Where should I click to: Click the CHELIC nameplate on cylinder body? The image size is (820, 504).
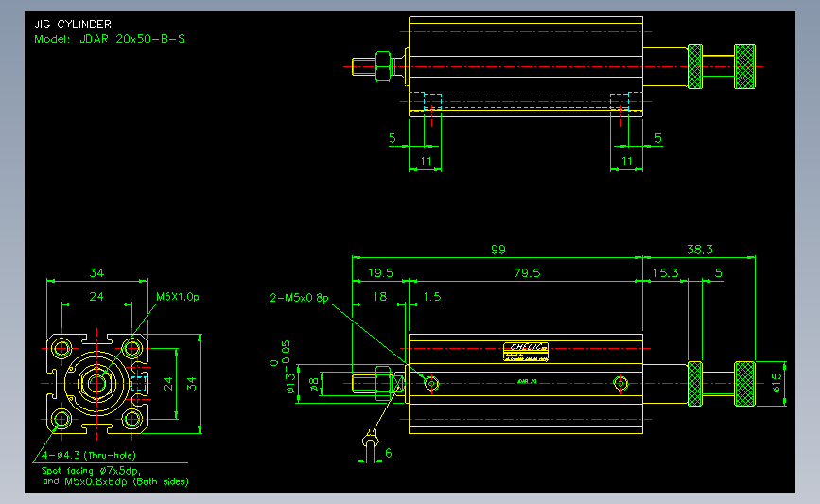(526, 352)
